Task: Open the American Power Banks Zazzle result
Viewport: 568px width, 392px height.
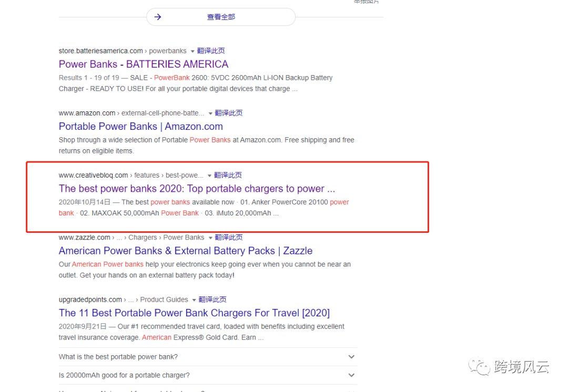Action: (186, 251)
